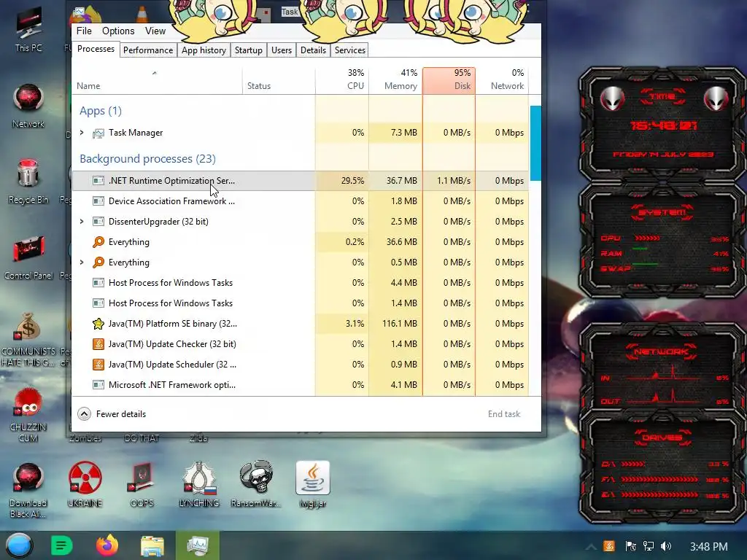This screenshot has width=747, height=560.
Task: Select the Microsoft .NET Framework opti... row
Action: point(300,385)
